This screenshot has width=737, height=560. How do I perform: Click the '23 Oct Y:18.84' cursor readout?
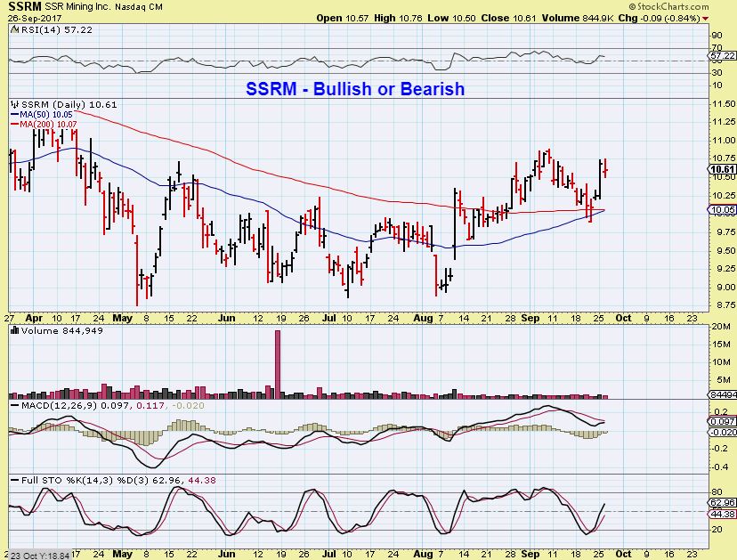click(40, 556)
